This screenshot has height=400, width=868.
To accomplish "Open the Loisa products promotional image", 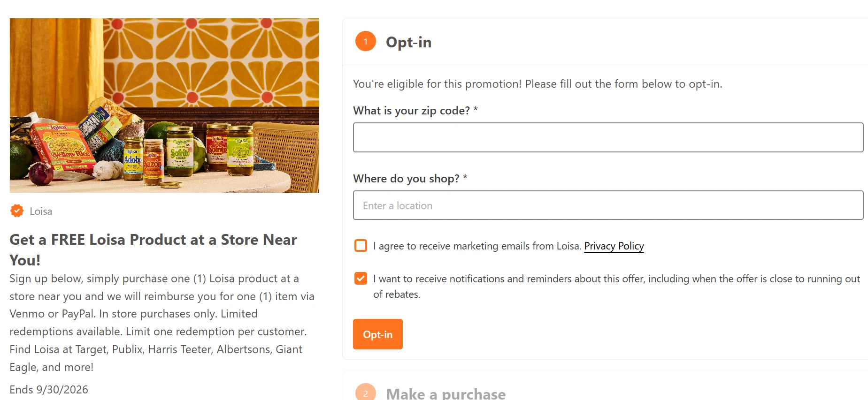I will [164, 106].
